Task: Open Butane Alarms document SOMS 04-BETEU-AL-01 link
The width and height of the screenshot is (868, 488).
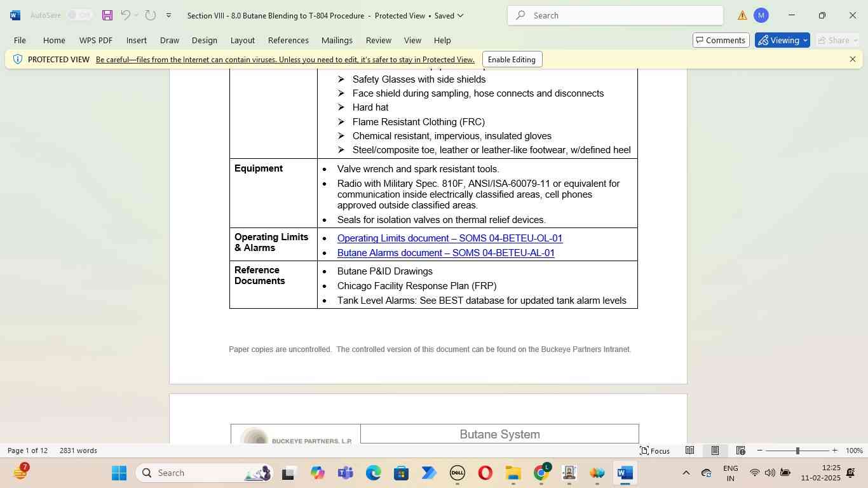Action: tap(446, 253)
